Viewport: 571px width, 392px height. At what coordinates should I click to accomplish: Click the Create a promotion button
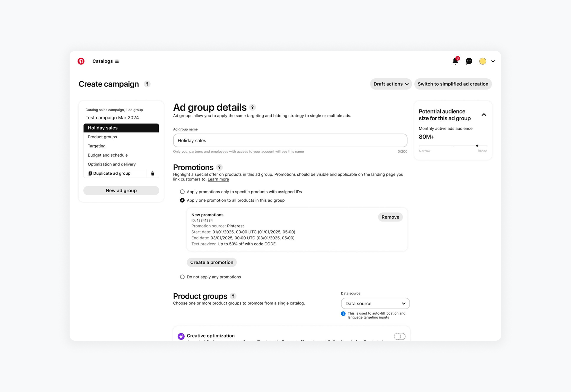pyautogui.click(x=212, y=262)
